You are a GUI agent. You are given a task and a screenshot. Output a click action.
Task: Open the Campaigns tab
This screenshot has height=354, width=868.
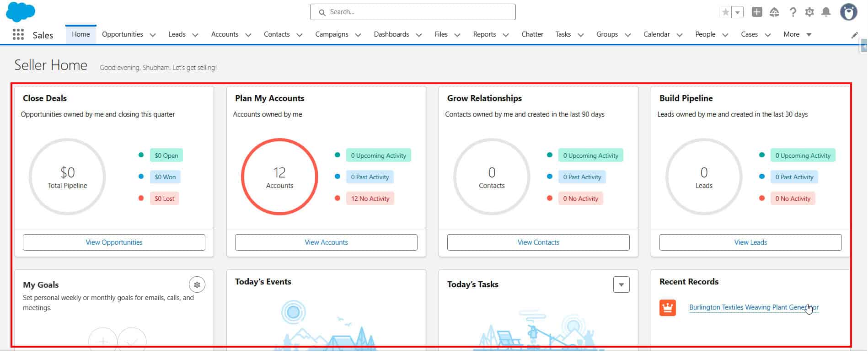click(x=332, y=34)
